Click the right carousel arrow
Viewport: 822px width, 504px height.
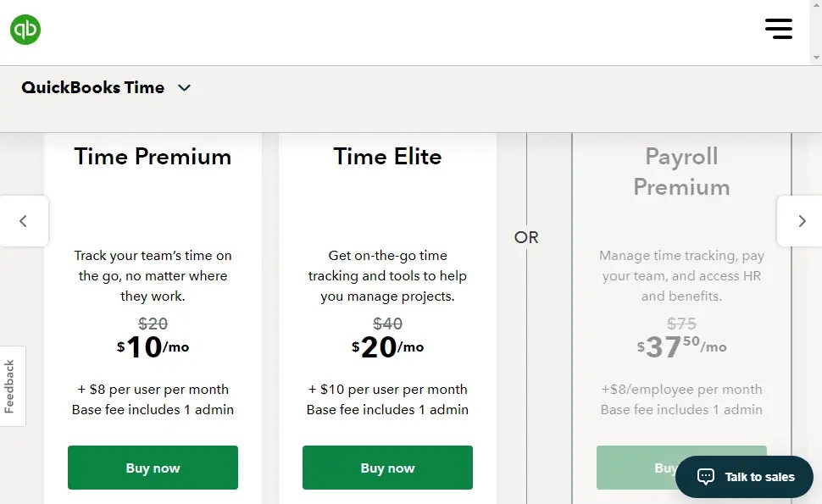coord(802,221)
